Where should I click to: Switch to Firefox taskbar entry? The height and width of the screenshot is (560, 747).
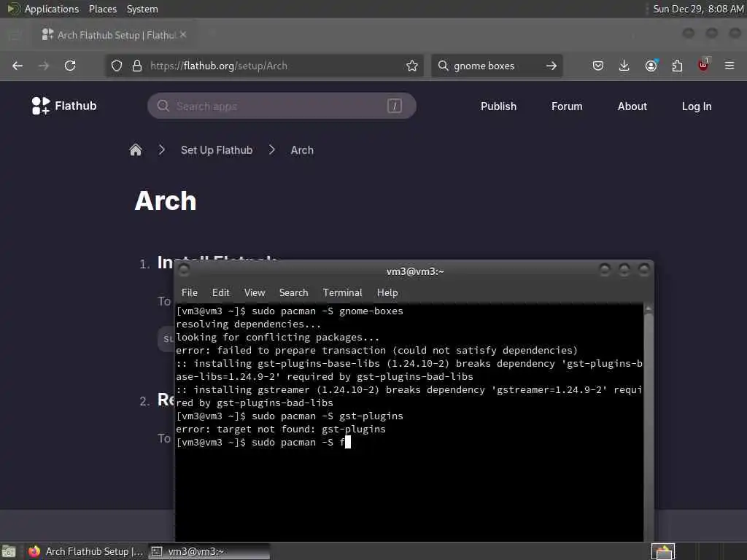pyautogui.click(x=85, y=551)
